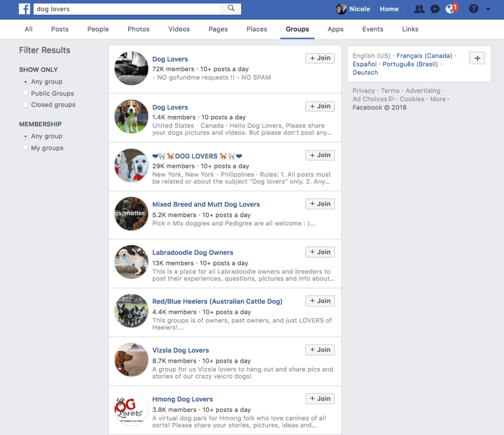Click the Heelers group thumbnail
Screen dimensions: 504x435
[131, 311]
